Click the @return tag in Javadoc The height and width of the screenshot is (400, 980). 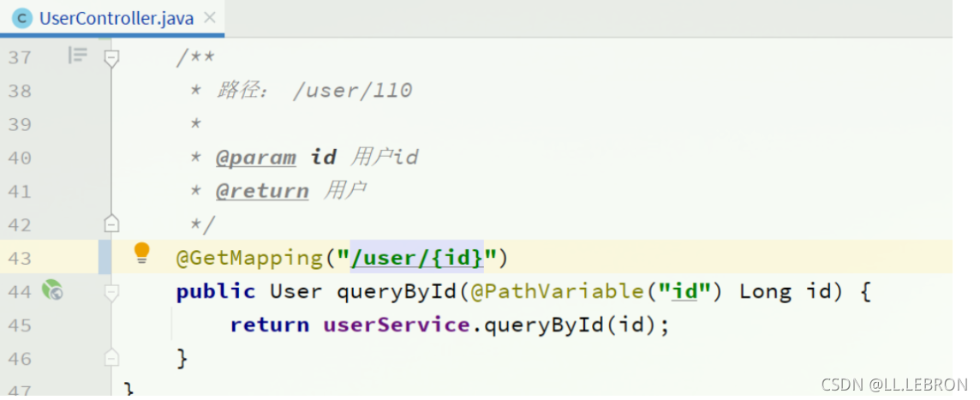click(x=262, y=191)
